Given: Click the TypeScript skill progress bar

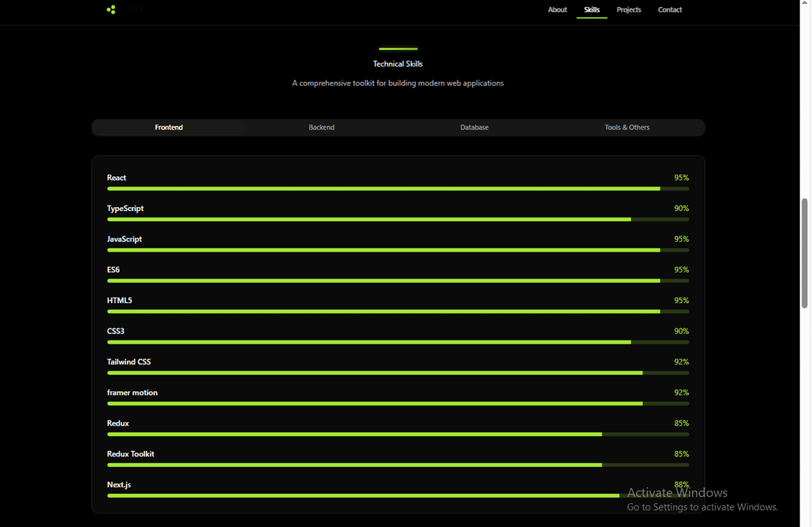Looking at the screenshot, I should pyautogui.click(x=397, y=219).
